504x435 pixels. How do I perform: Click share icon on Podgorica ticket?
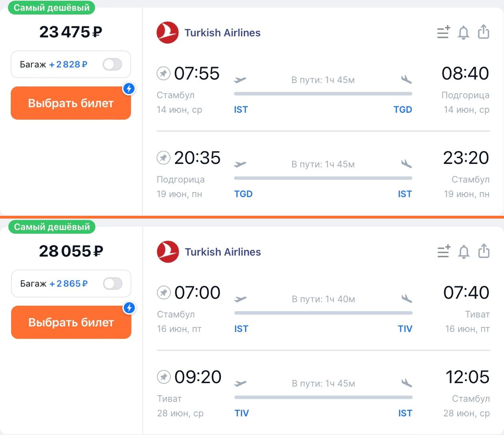click(x=484, y=32)
